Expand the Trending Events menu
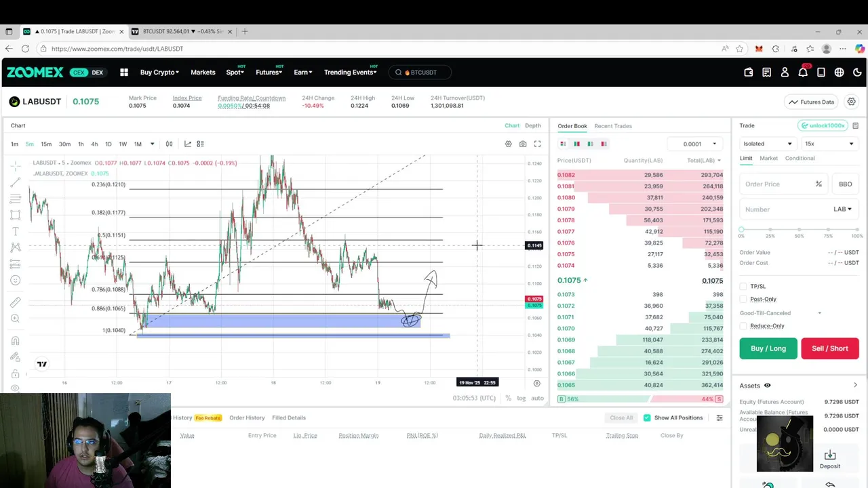The width and height of the screenshot is (868, 488). [350, 73]
